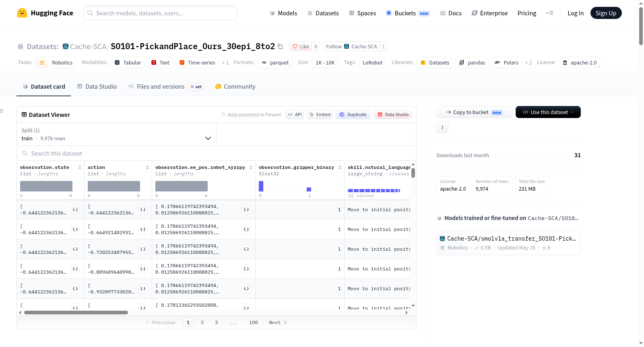Image resolution: width=644 pixels, height=347 pixels.
Task: Click the Sign Up button
Action: (606, 13)
